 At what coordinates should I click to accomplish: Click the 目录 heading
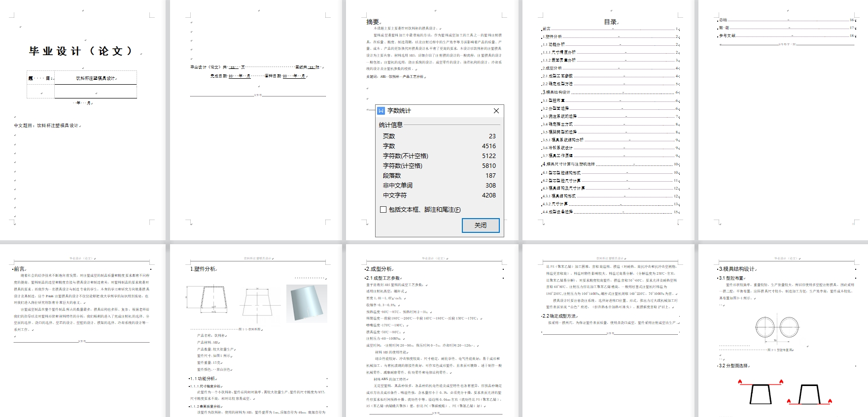pos(610,22)
